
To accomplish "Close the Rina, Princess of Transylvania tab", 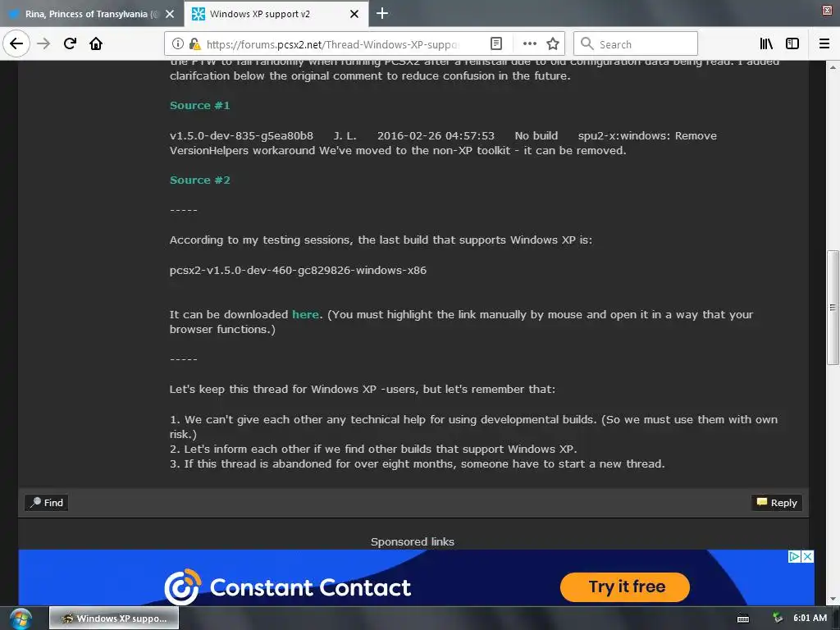I will coord(170,14).
